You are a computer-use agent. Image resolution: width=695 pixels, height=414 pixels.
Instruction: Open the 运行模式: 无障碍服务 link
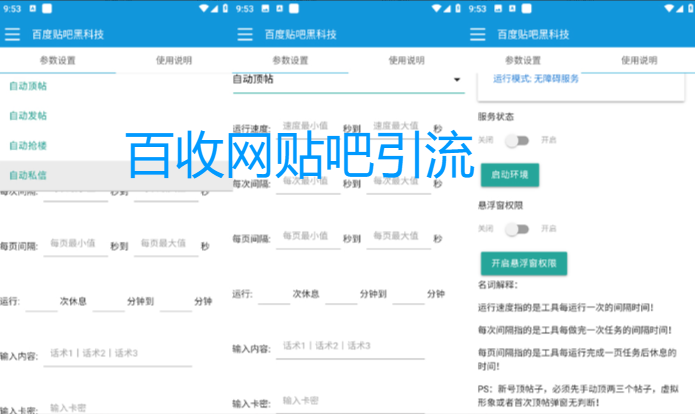point(536,79)
